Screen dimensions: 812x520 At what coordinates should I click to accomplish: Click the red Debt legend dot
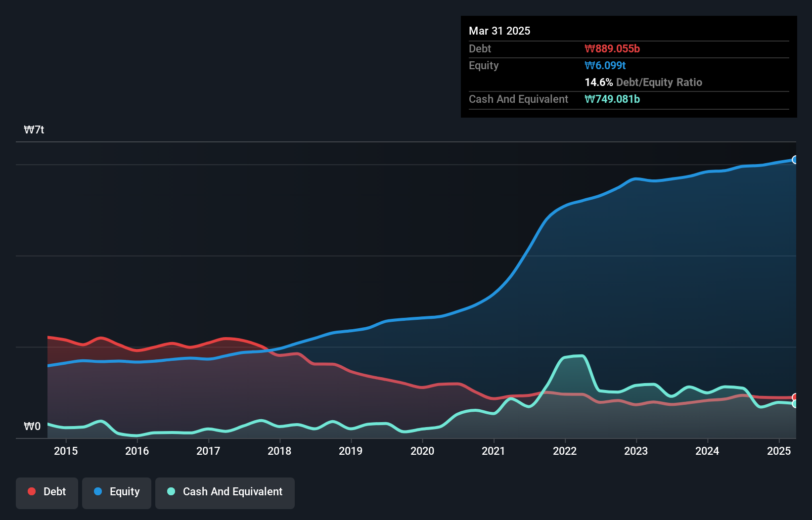click(32, 491)
